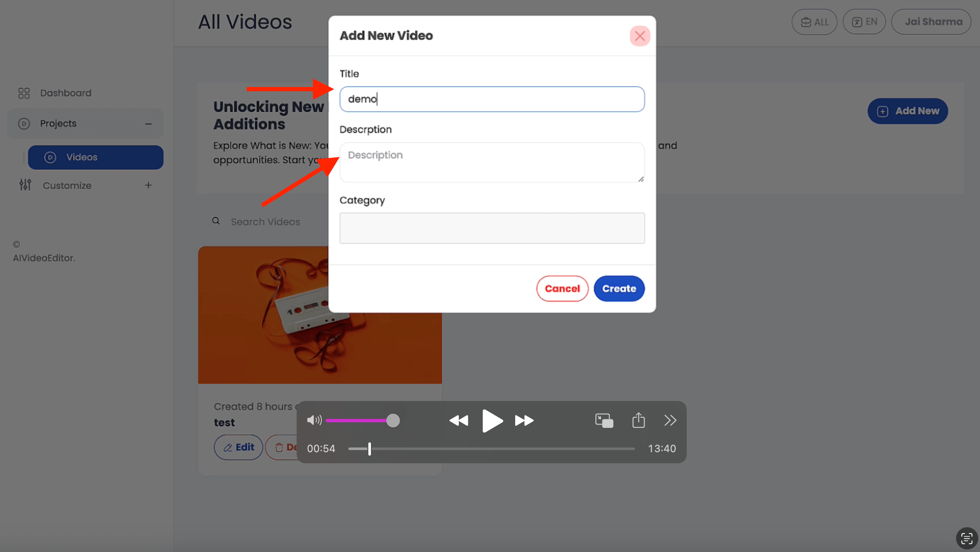Click the Cancel button
Viewport: 980px width, 552px height.
click(x=562, y=289)
